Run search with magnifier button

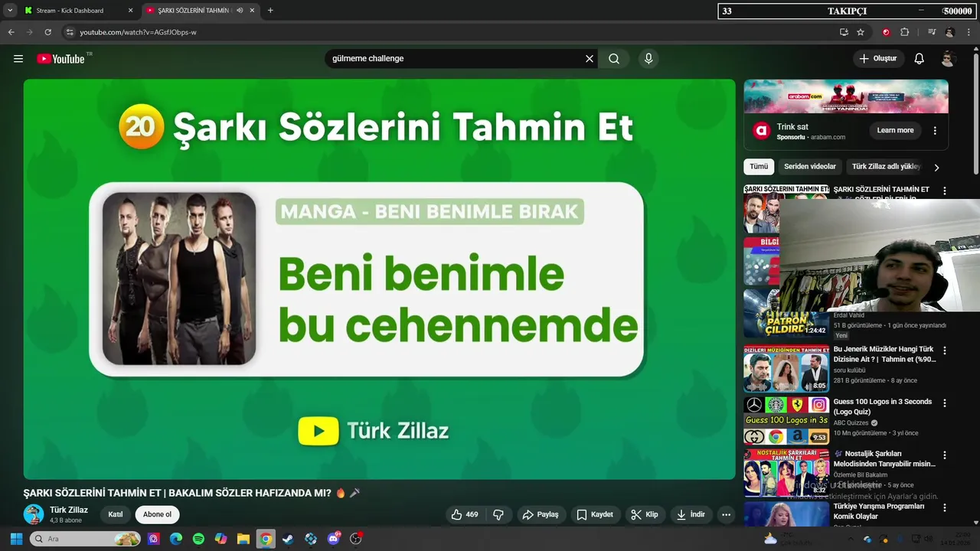(x=614, y=59)
